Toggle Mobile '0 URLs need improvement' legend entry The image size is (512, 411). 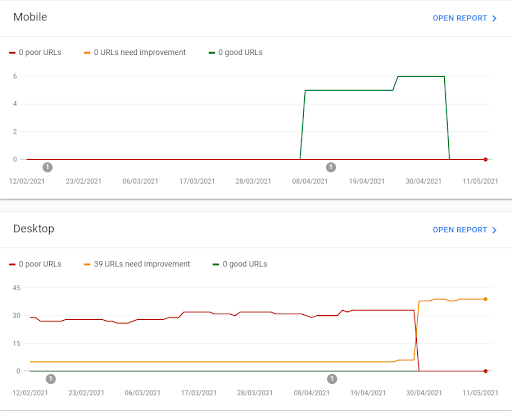(135, 52)
